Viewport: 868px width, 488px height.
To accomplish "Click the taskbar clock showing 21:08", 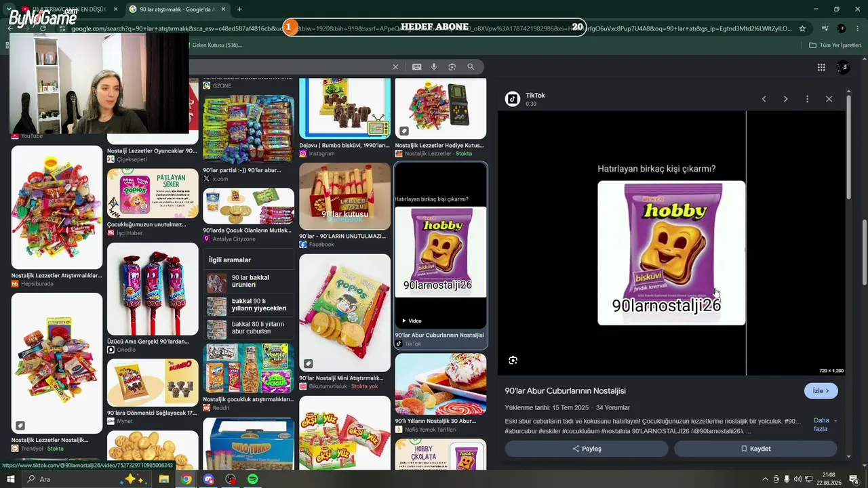I will (x=829, y=479).
